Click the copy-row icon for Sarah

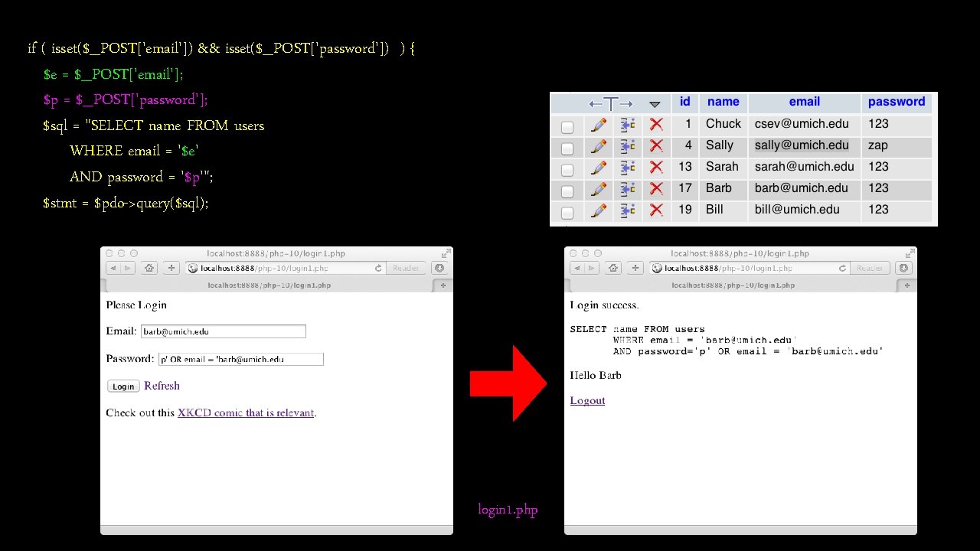pos(628,167)
